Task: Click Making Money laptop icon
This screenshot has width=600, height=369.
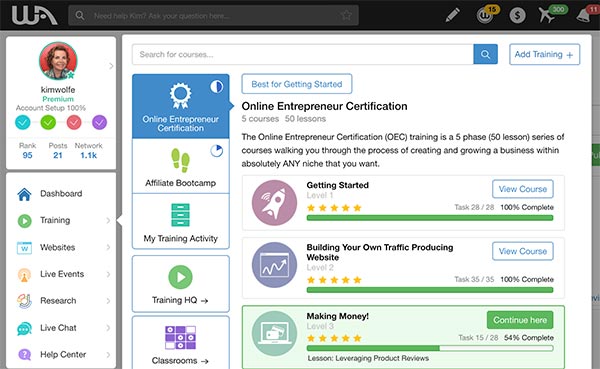Action: tap(274, 333)
